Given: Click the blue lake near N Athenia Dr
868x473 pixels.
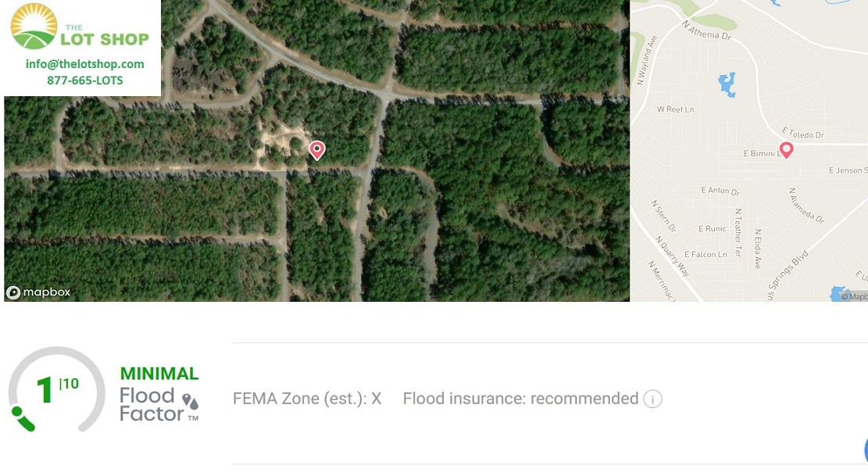Looking at the screenshot, I should coord(727,84).
